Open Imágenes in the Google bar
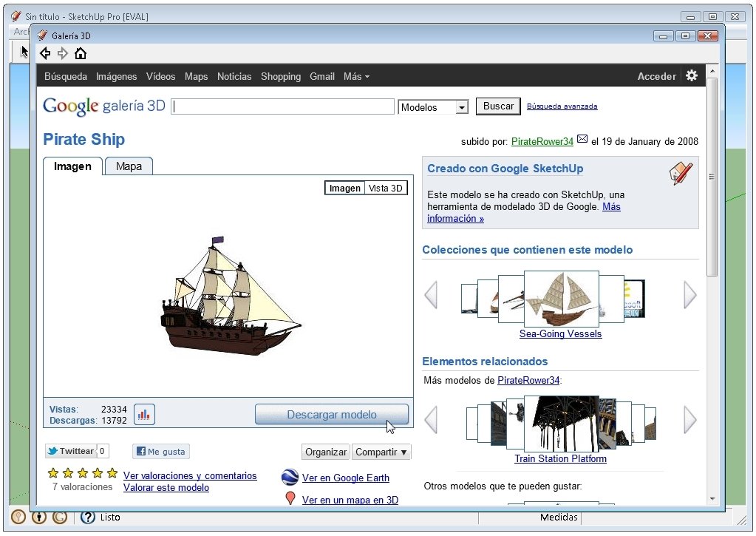Image resolution: width=756 pixels, height=536 pixels. coord(116,76)
